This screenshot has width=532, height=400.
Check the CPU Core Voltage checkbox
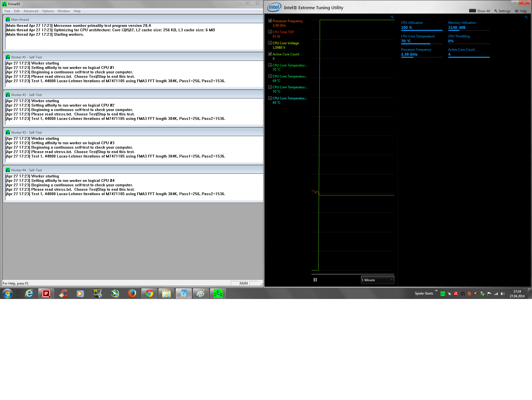pyautogui.click(x=270, y=43)
